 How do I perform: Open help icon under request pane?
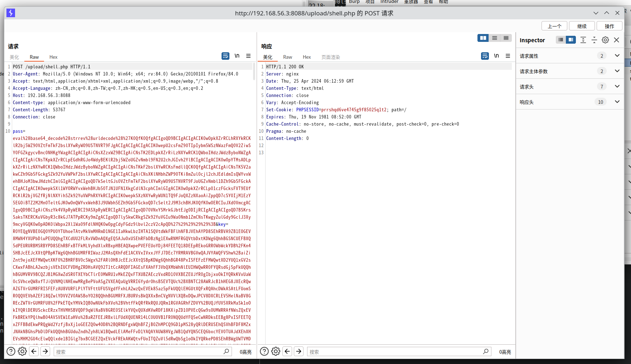tap(11, 351)
